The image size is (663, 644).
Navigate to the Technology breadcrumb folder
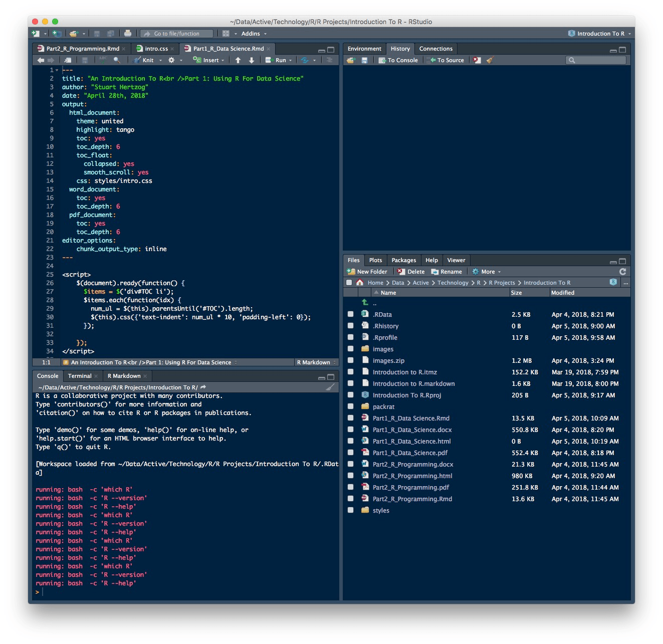453,283
